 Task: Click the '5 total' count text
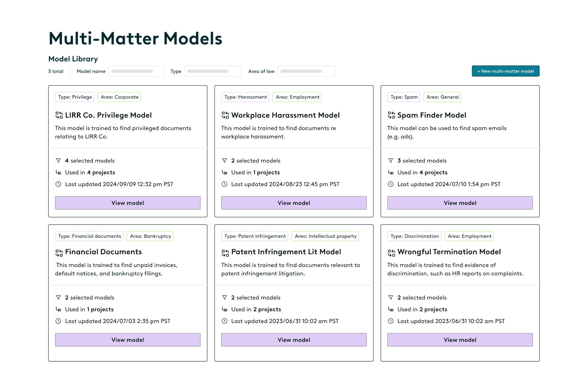(56, 71)
